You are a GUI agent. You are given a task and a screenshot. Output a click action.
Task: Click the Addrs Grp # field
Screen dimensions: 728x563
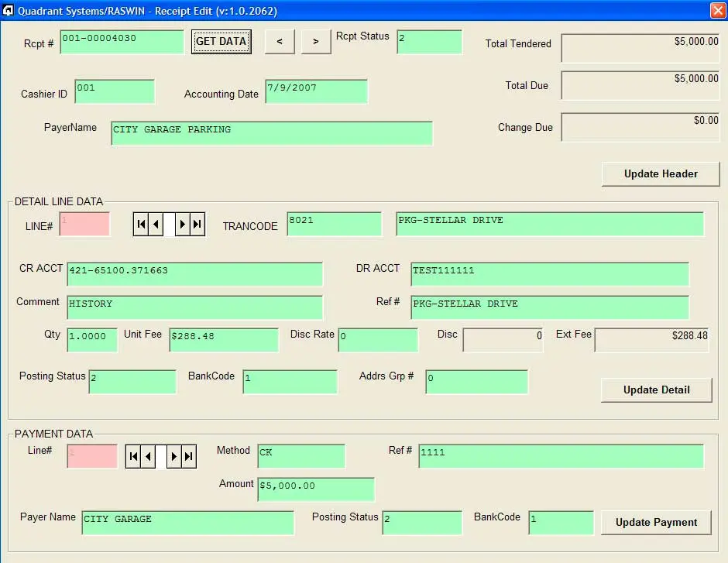(x=476, y=382)
